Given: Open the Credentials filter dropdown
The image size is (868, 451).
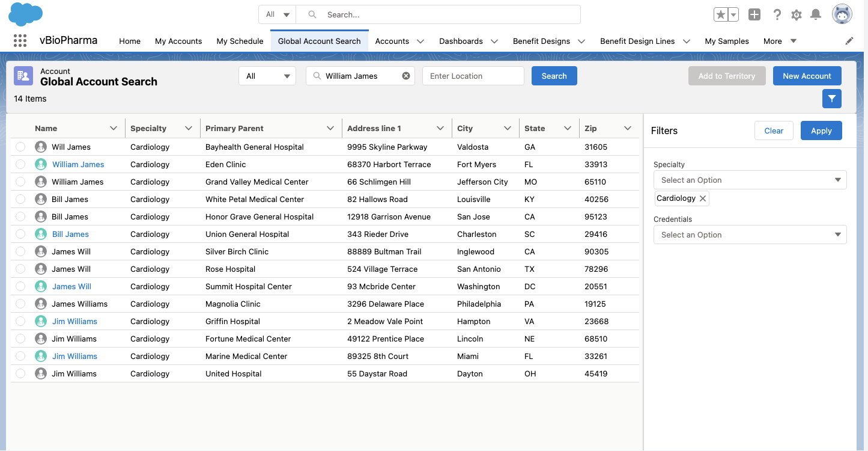Looking at the screenshot, I should pos(750,235).
